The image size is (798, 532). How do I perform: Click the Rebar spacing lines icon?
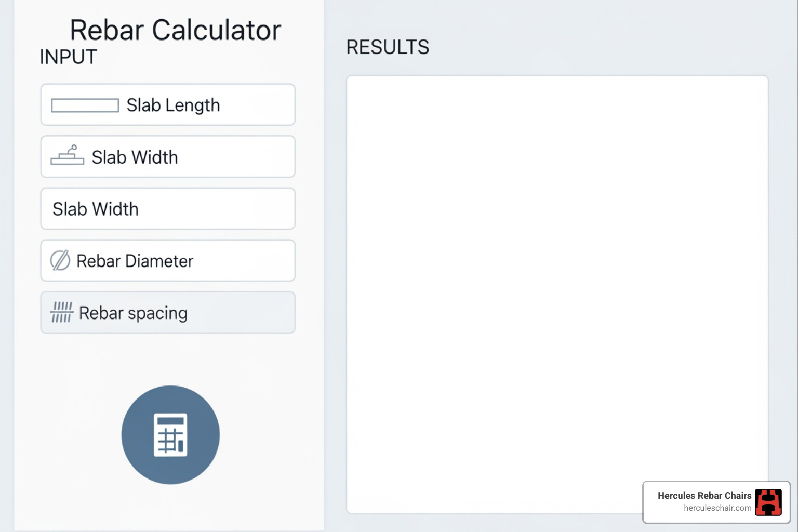click(x=61, y=312)
